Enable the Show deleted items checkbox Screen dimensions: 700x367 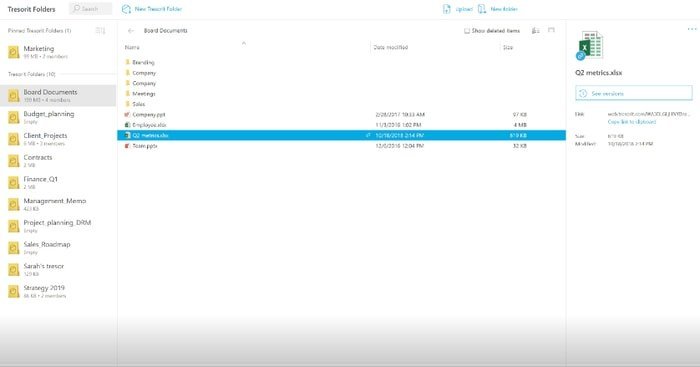pos(467,31)
